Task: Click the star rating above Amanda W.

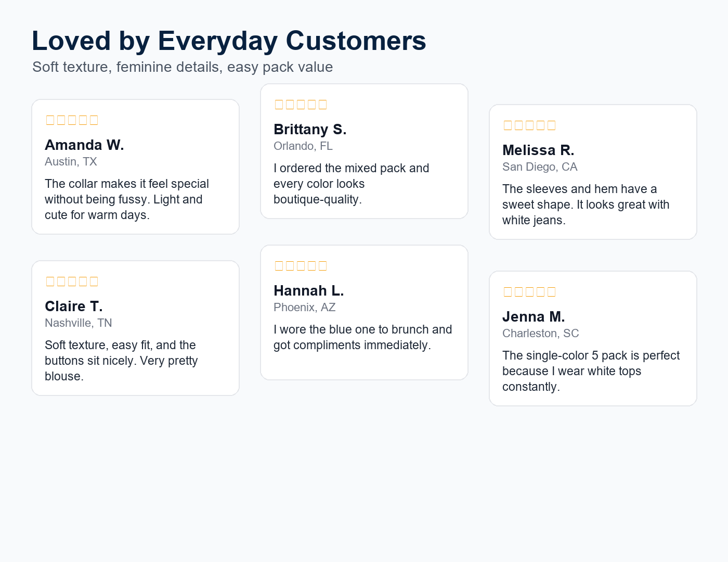Action: (72, 120)
